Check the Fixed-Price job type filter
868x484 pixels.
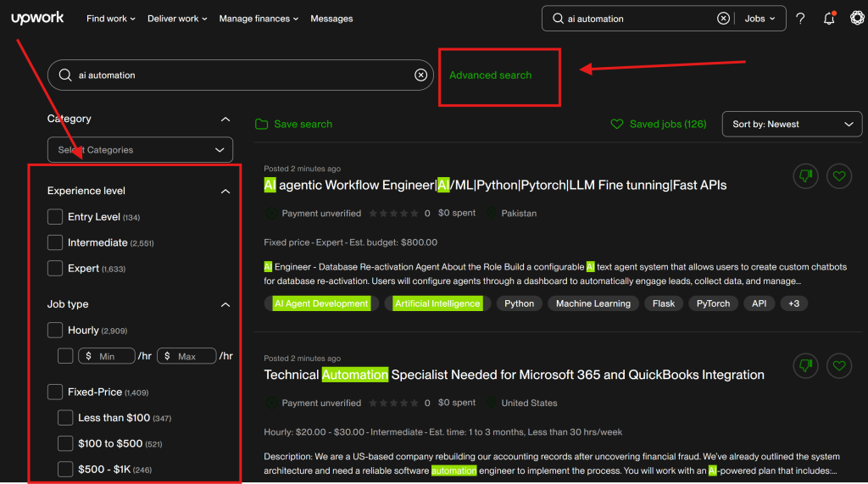tap(55, 392)
